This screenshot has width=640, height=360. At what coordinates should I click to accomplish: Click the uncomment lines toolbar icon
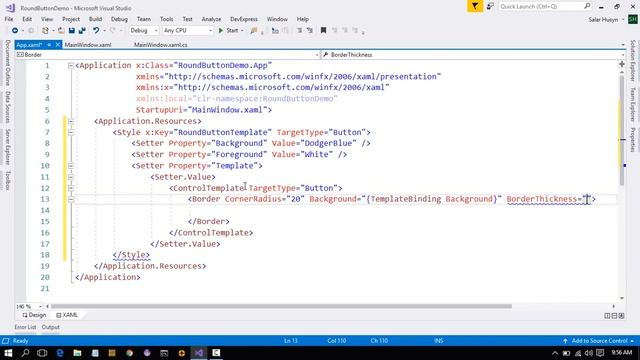click(310, 31)
